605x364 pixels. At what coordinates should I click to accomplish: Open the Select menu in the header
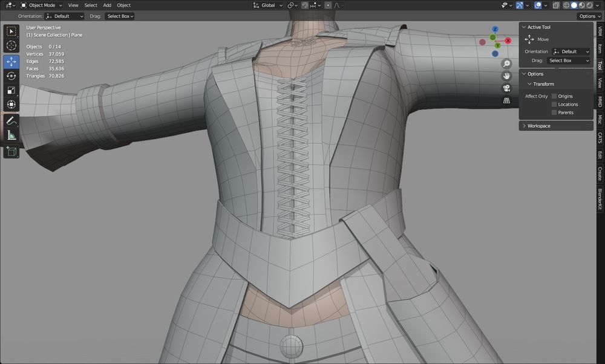[91, 5]
